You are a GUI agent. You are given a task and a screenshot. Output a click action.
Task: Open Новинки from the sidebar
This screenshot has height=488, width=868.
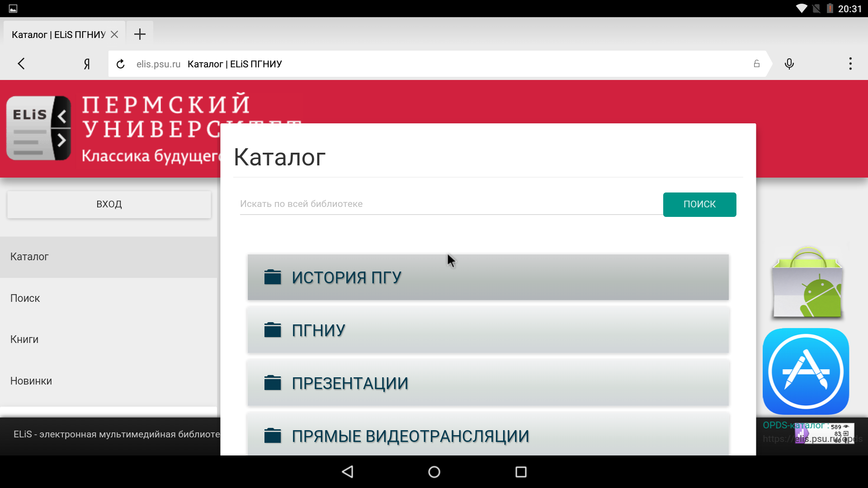pyautogui.click(x=31, y=381)
